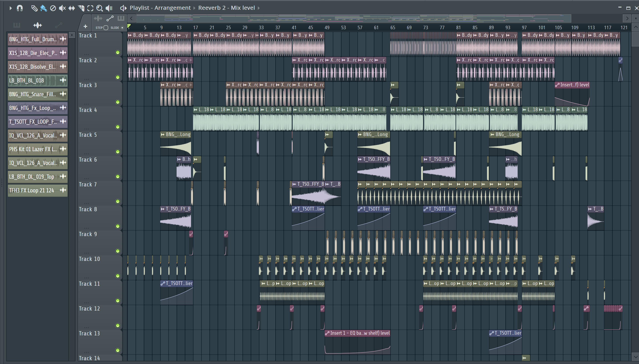Image resolution: width=639 pixels, height=364 pixels.
Task: Select the Delete tool
Action: click(x=53, y=8)
